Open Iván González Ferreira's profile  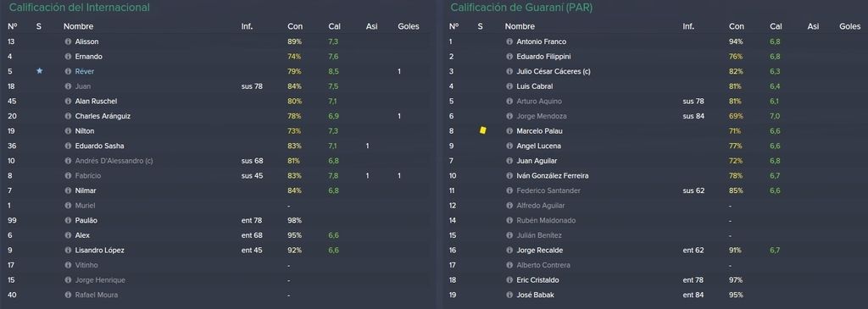(553, 176)
